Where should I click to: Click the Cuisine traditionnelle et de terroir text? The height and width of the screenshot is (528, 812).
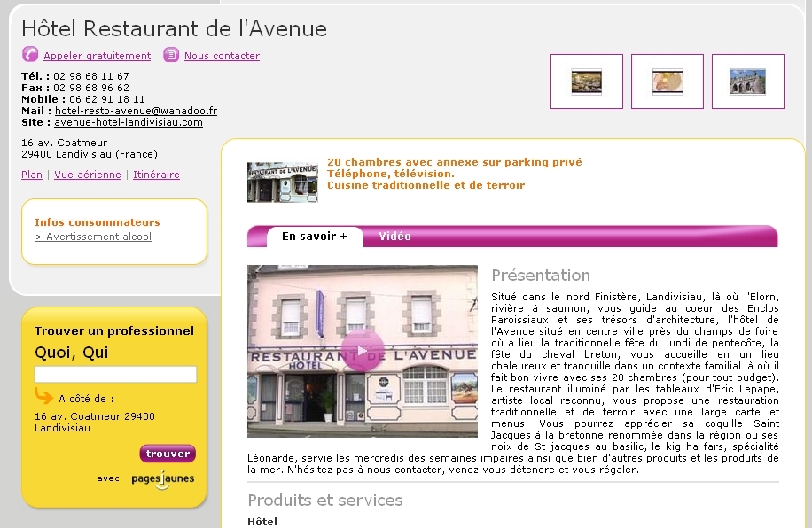tap(426, 185)
